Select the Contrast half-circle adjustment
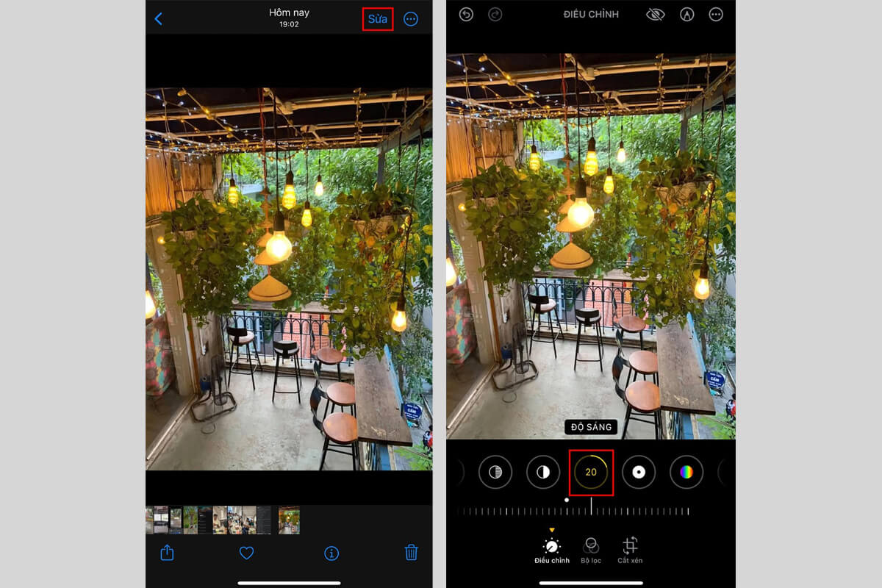 [x=543, y=473]
